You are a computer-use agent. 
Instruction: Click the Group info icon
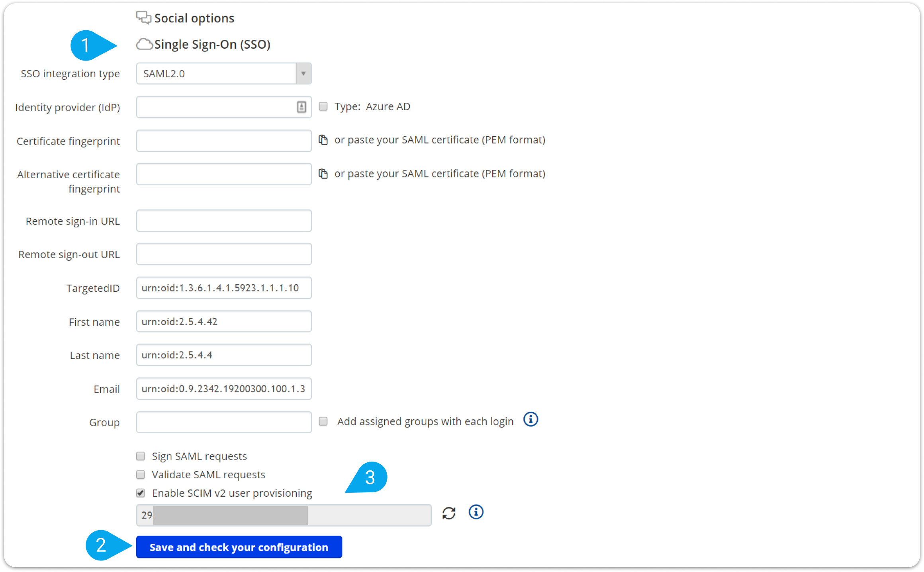click(x=531, y=419)
